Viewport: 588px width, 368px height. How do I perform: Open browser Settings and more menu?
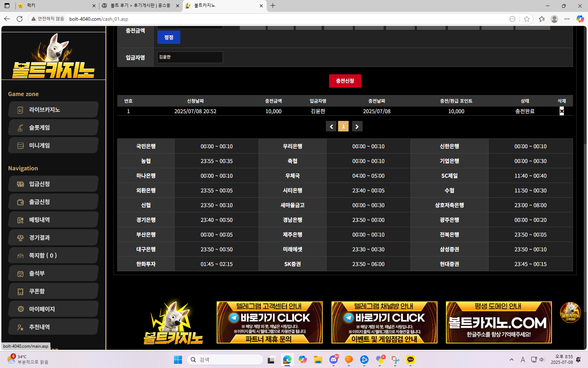[x=567, y=19]
